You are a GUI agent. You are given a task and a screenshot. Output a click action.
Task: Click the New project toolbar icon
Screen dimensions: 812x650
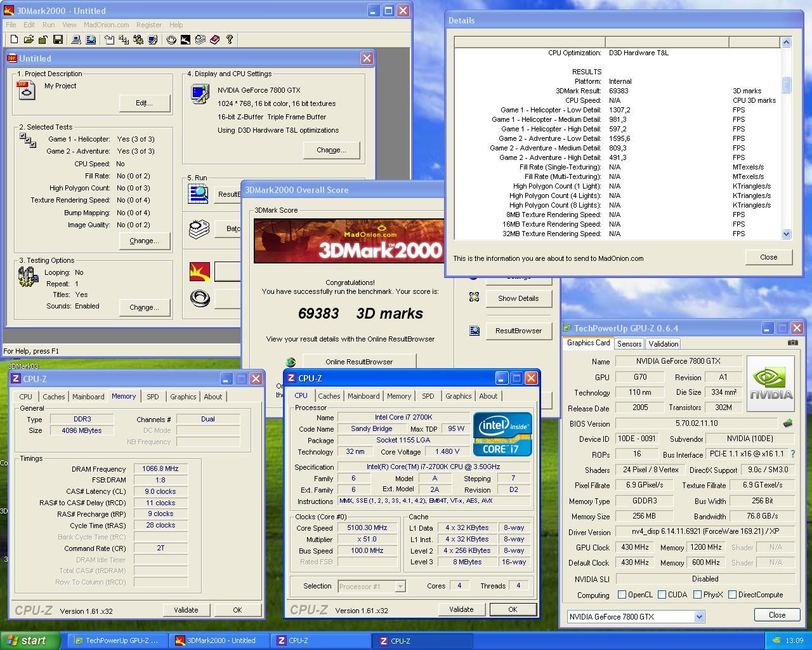pyautogui.click(x=14, y=39)
